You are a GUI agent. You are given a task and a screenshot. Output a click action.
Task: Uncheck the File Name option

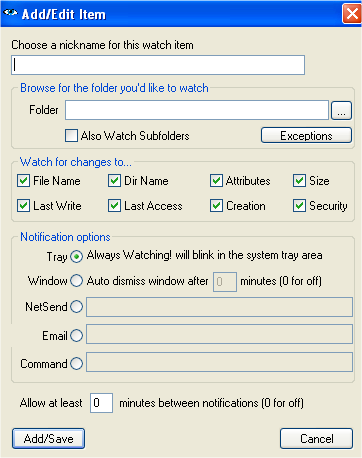click(23, 181)
